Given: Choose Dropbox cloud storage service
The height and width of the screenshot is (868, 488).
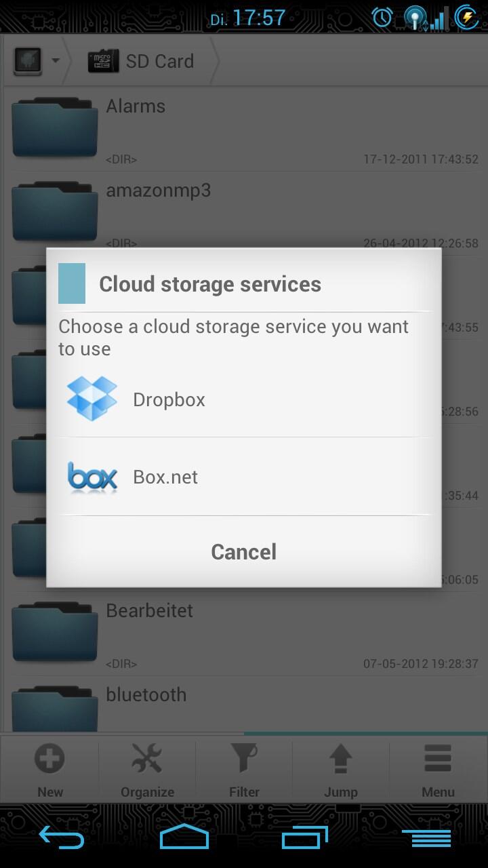Looking at the screenshot, I should tap(244, 399).
